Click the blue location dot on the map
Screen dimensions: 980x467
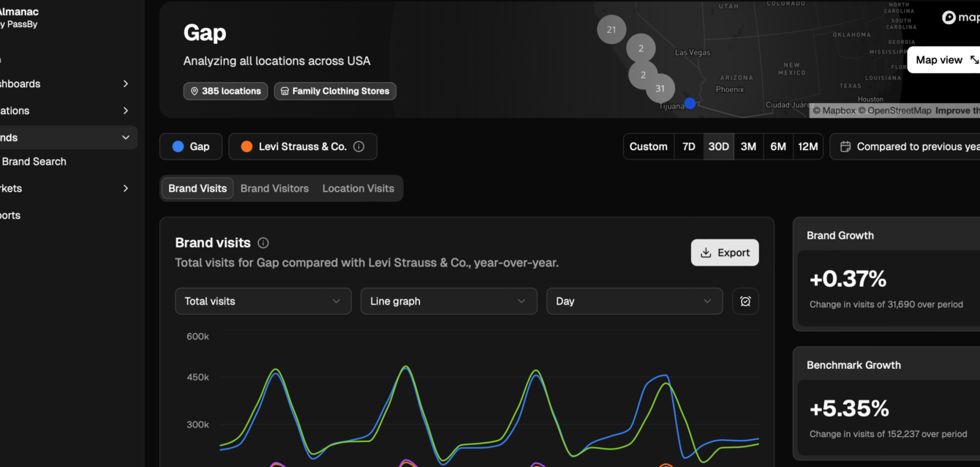tap(690, 103)
